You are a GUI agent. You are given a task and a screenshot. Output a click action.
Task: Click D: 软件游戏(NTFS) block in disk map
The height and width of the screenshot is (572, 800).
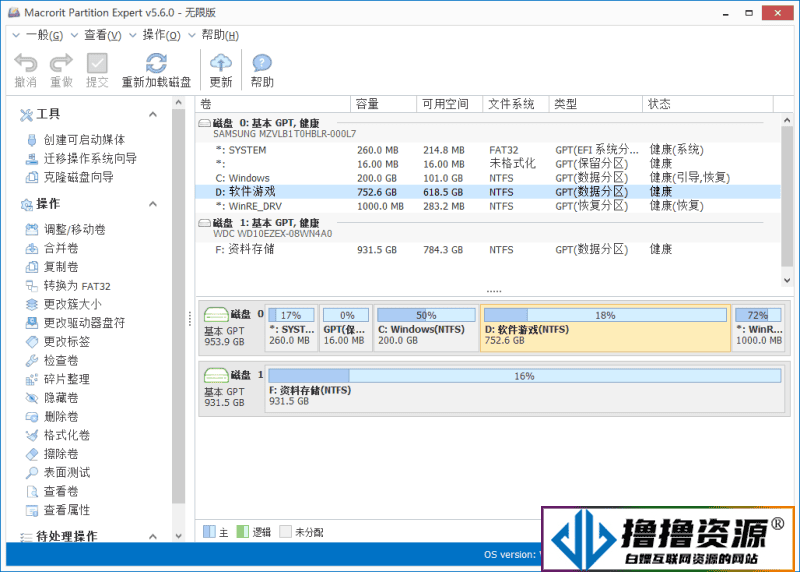point(605,328)
